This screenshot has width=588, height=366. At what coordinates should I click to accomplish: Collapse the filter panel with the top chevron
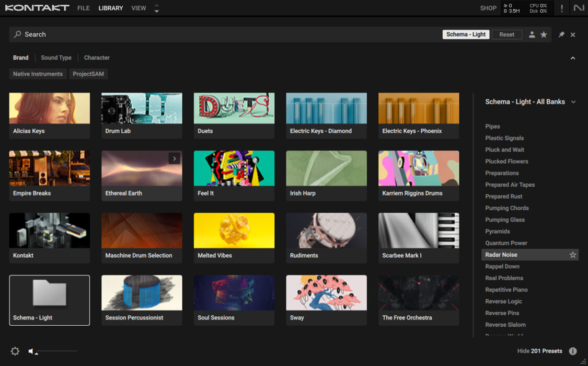click(x=572, y=58)
